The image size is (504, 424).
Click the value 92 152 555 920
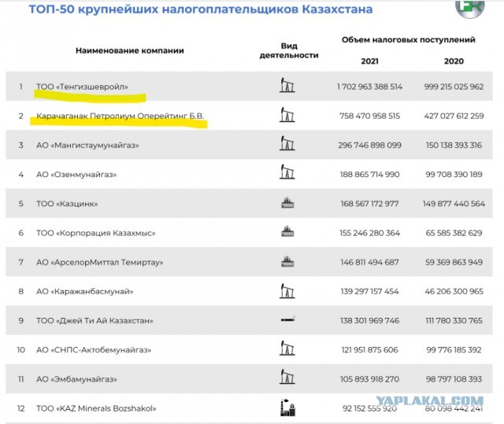369,408
